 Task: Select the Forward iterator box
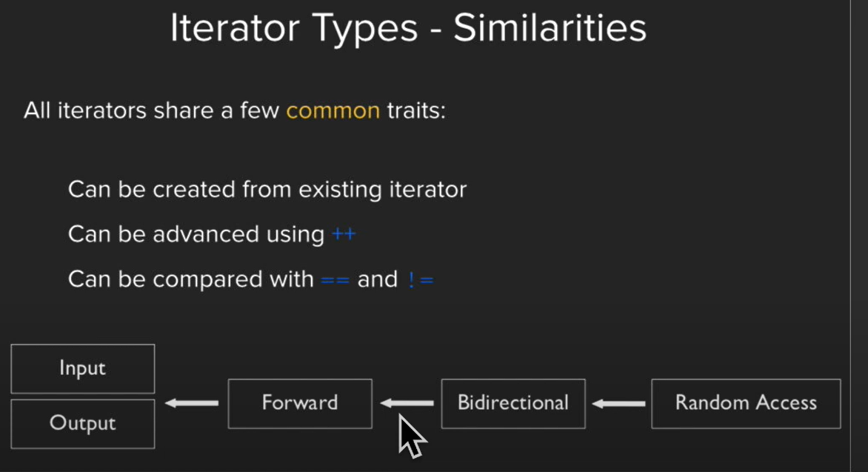[299, 403]
